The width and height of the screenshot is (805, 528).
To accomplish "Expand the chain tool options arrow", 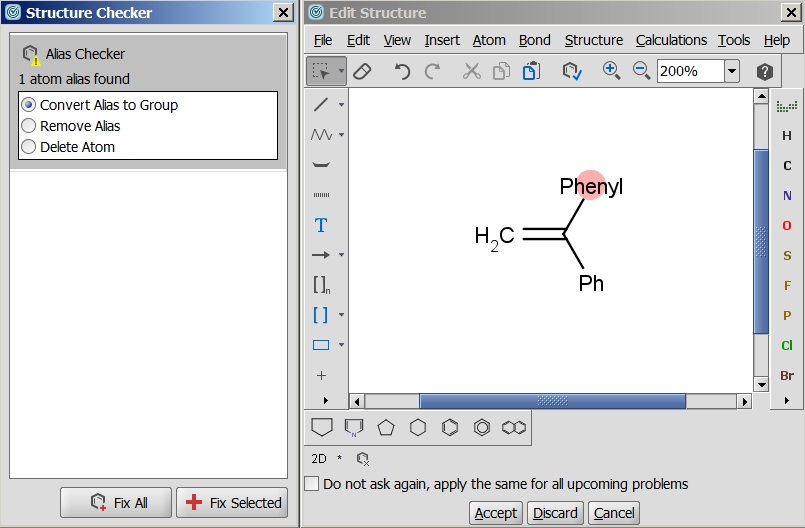I will pos(341,135).
